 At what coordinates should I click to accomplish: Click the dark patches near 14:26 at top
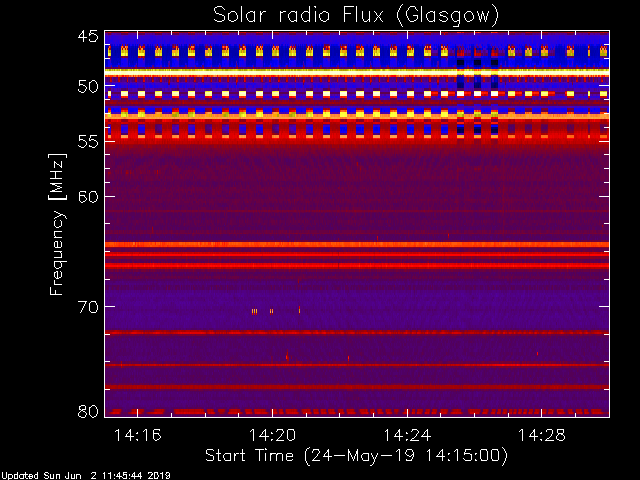tap(477, 64)
